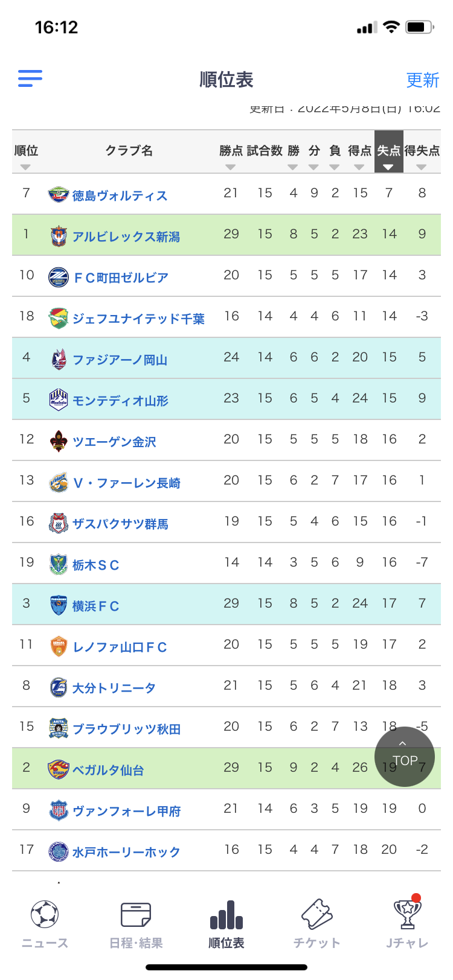Open the schedule and results calendar icon
Screen dimensions: 453x980
coord(136,915)
